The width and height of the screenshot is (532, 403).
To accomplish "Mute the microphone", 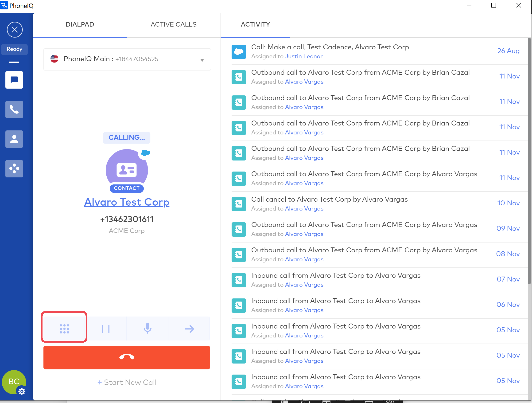I will [x=148, y=329].
